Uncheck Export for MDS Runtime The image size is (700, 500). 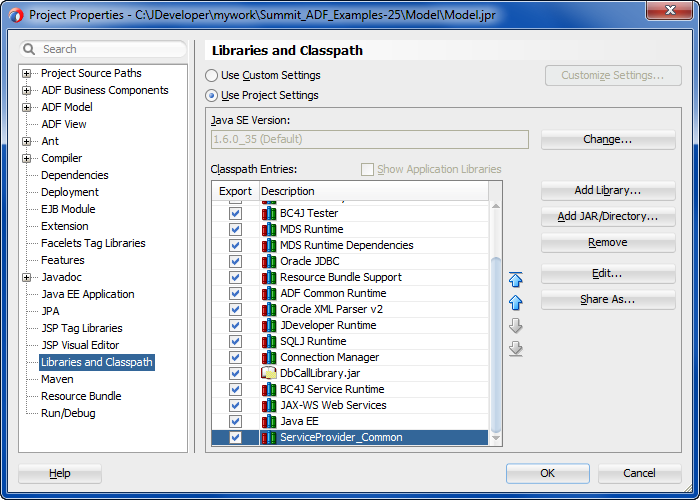pos(235,229)
